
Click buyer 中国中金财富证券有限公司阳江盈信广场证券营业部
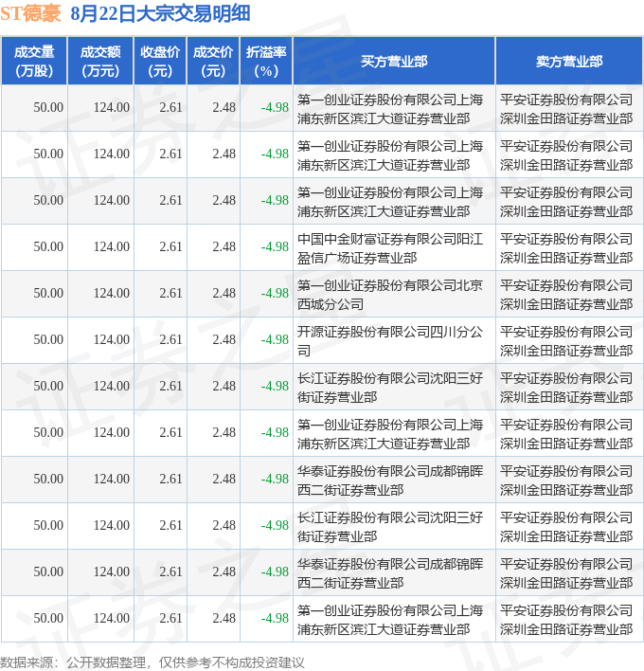(390, 248)
